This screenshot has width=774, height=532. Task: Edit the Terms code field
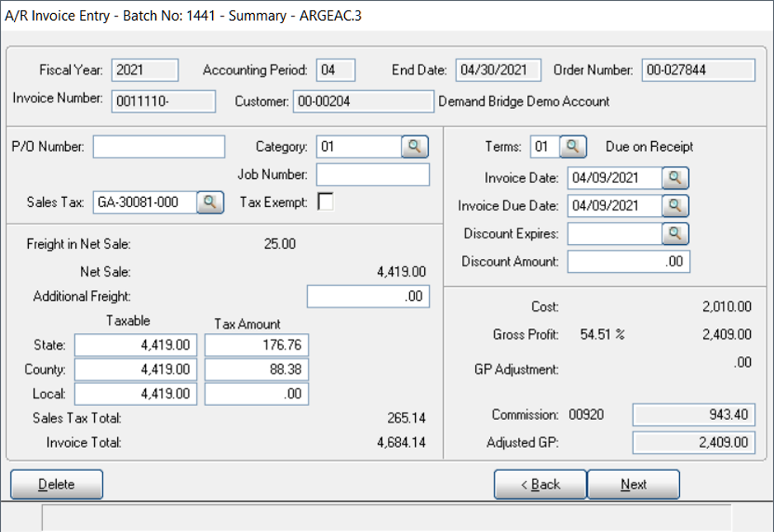[545, 147]
